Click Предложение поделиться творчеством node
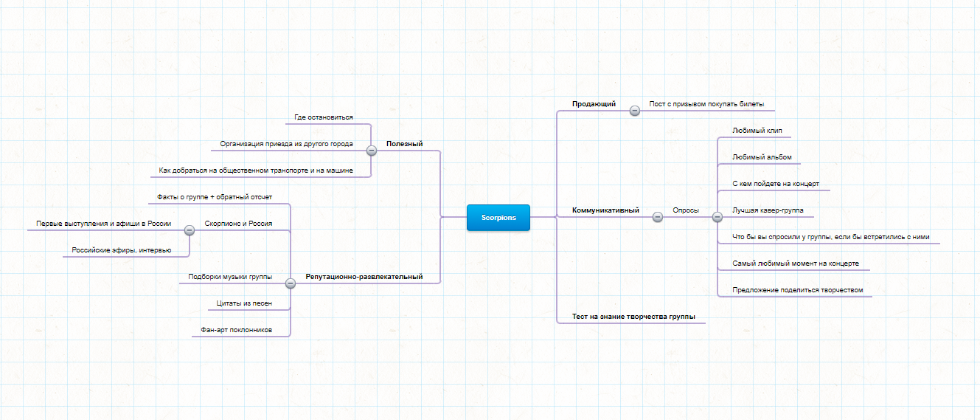The height and width of the screenshot is (420, 980). coord(797,290)
